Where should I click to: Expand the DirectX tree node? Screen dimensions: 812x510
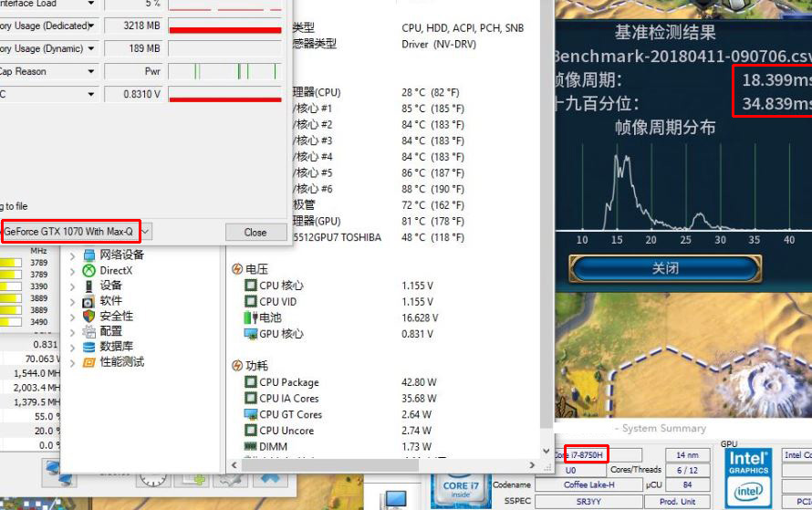72,271
